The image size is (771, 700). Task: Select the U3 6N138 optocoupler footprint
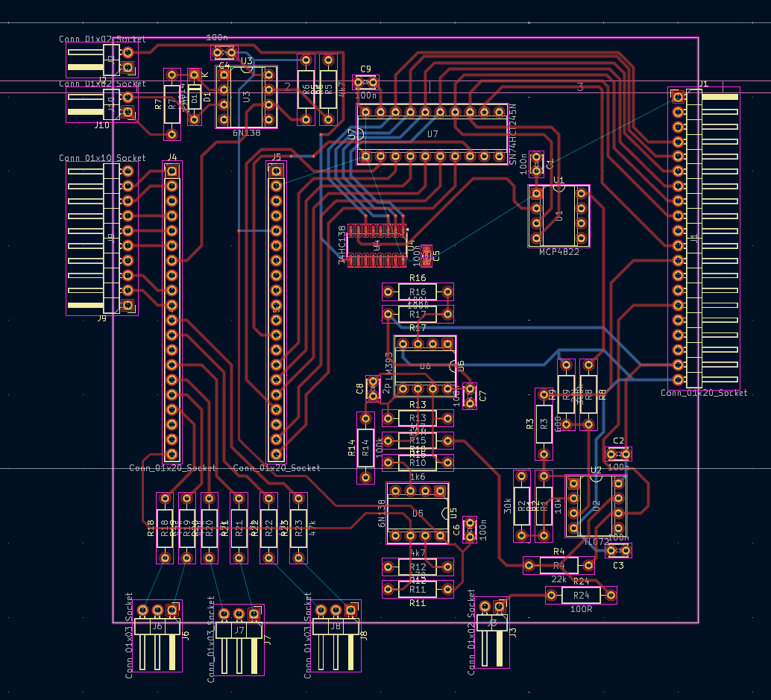[x=246, y=97]
